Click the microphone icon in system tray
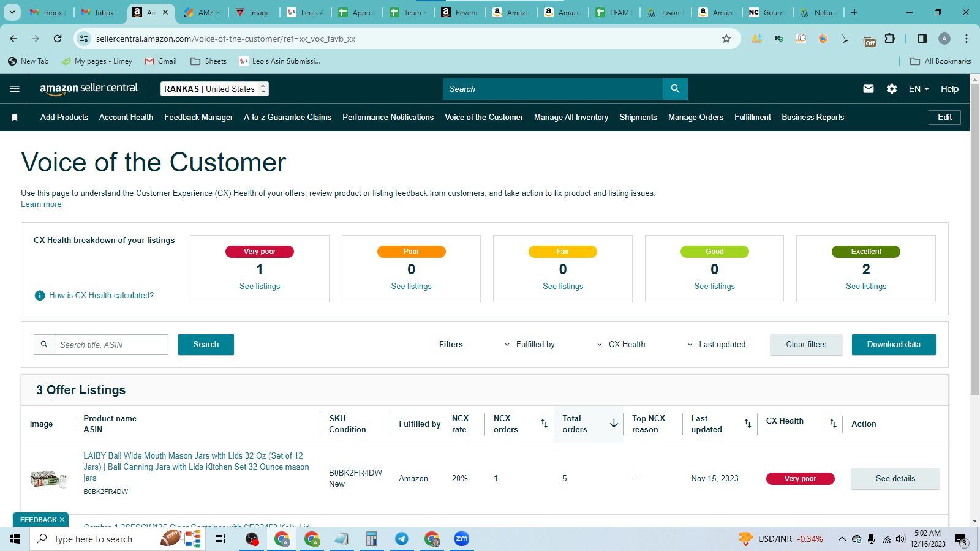Viewport: 980px width, 551px height. click(x=872, y=539)
